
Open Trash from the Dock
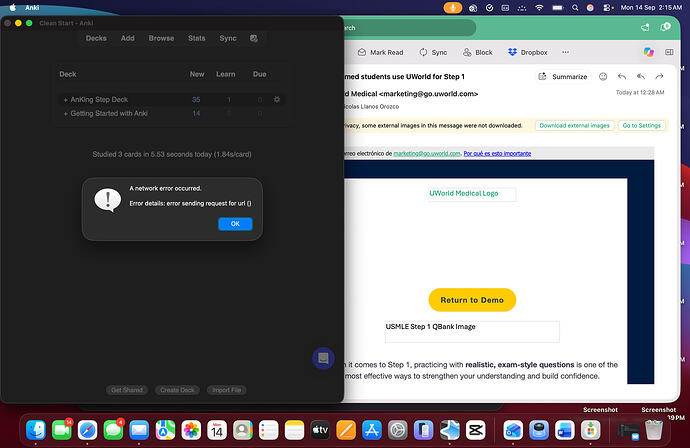coord(654,430)
